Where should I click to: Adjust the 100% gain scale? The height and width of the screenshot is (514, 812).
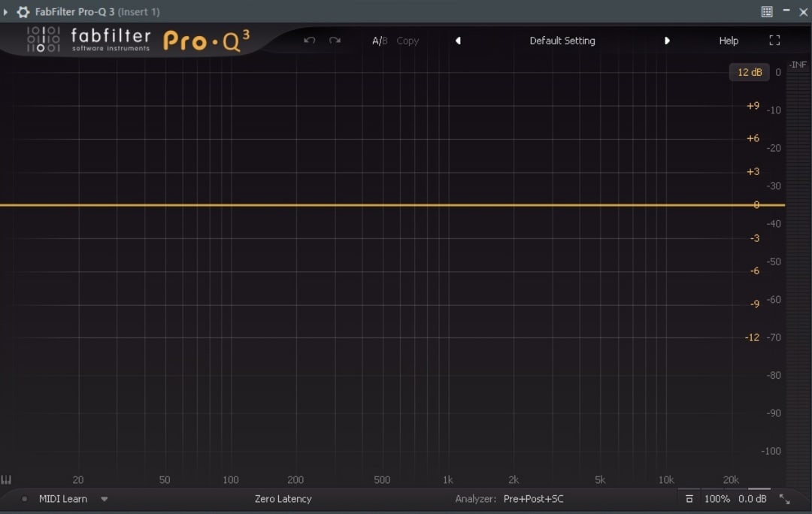pos(717,499)
